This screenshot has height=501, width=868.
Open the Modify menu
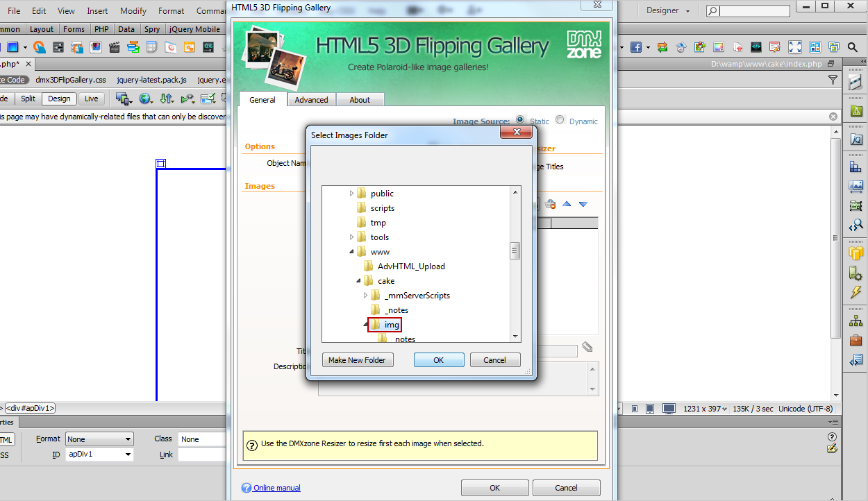[x=133, y=10]
